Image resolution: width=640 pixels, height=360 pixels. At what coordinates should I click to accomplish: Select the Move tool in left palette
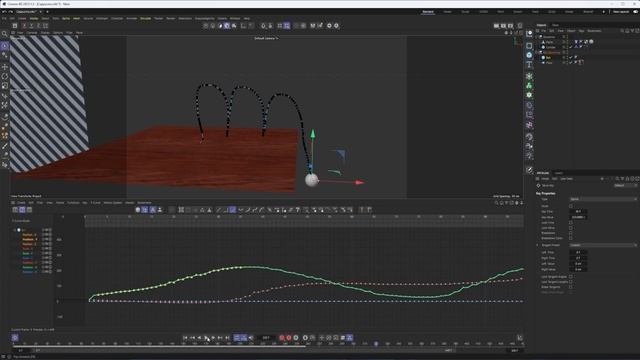pos(4,67)
